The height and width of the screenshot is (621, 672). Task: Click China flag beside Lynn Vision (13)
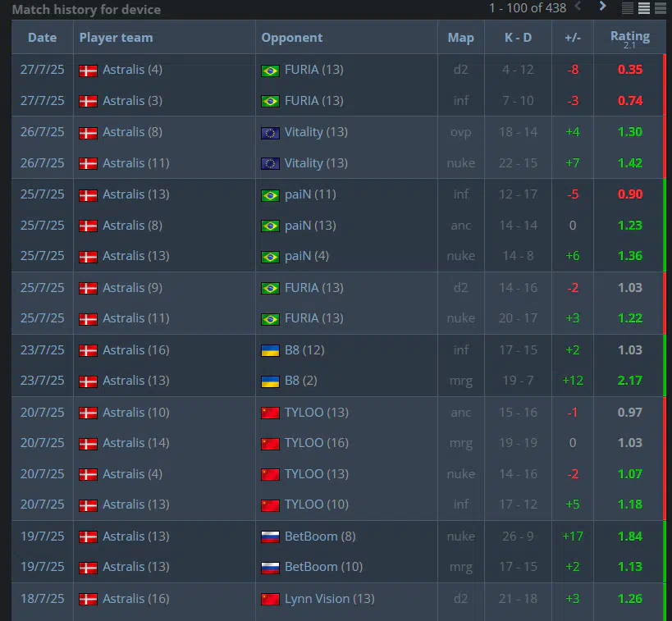coord(270,599)
